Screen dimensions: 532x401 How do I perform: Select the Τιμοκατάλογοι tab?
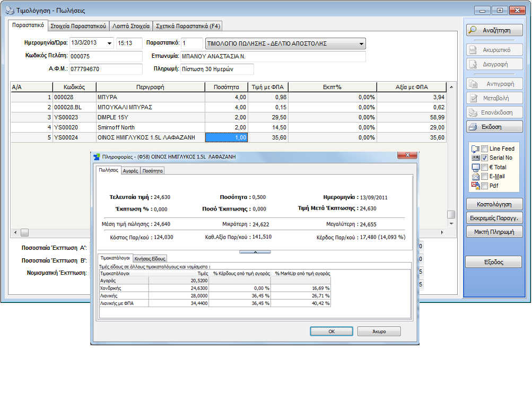click(115, 258)
